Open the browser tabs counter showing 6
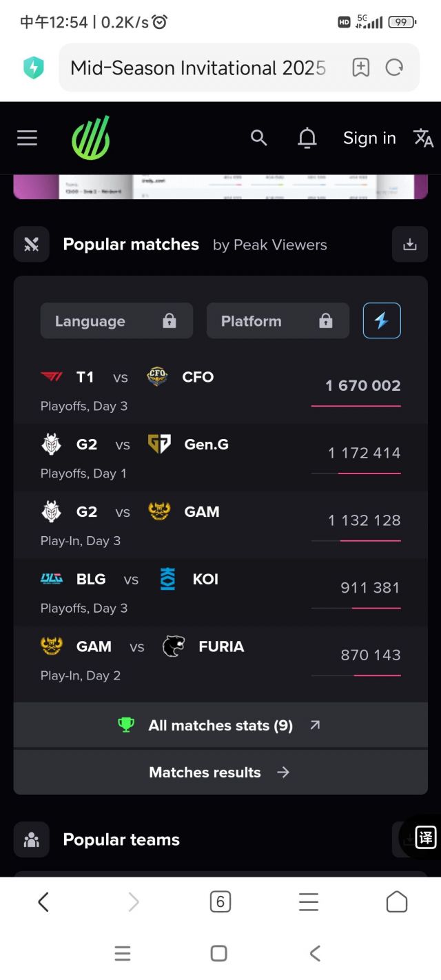Image resolution: width=441 pixels, height=980 pixels. click(220, 901)
